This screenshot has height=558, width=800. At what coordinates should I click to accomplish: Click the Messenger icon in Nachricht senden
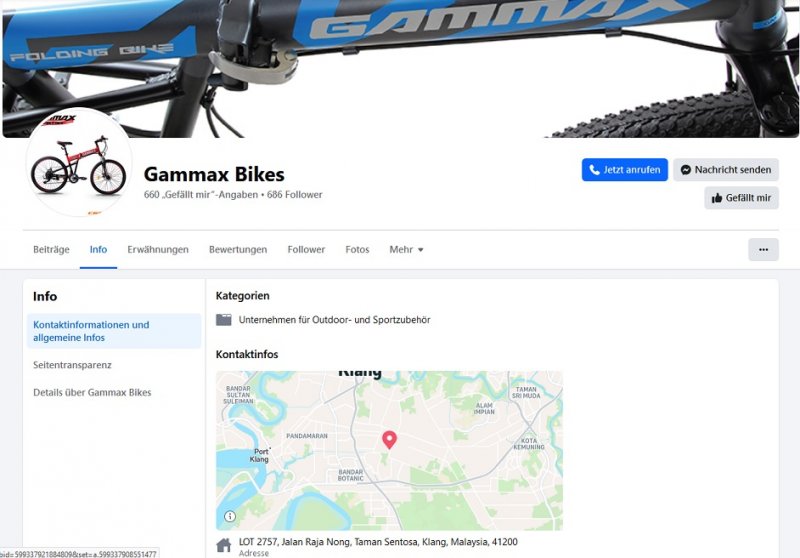[686, 170]
